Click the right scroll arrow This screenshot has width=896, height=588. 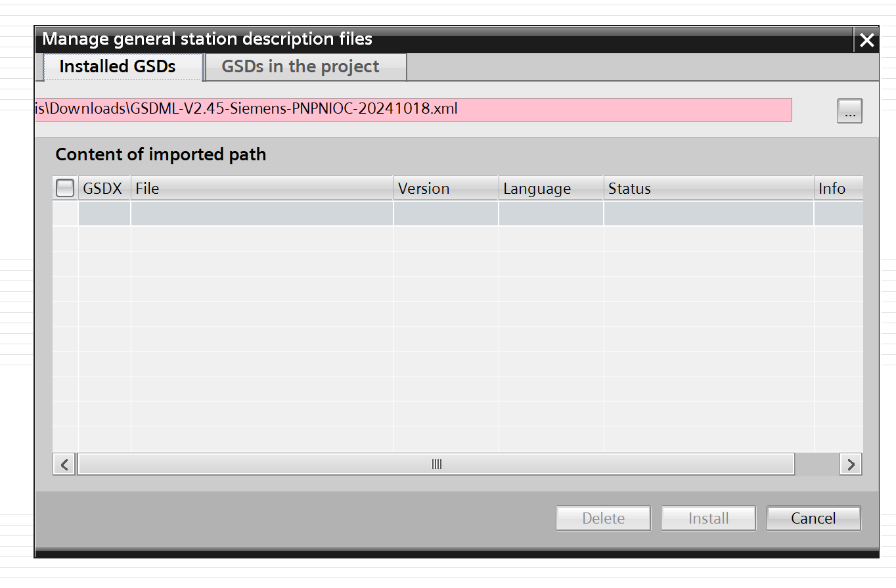click(851, 464)
